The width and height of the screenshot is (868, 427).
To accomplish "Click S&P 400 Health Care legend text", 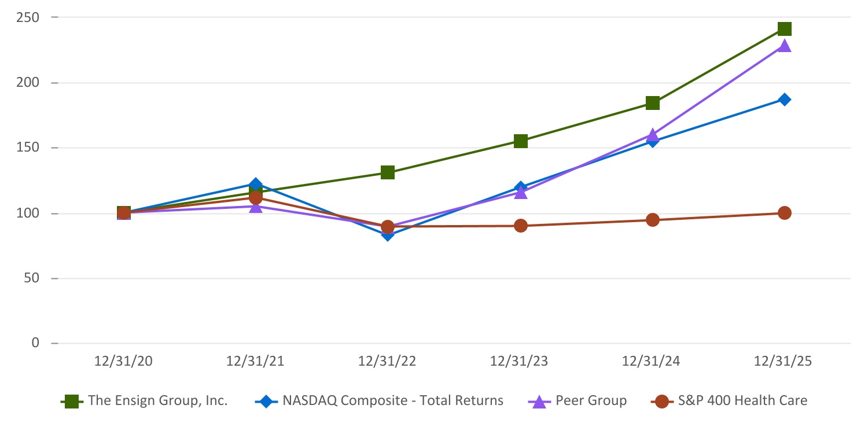I will pyautogui.click(x=742, y=400).
